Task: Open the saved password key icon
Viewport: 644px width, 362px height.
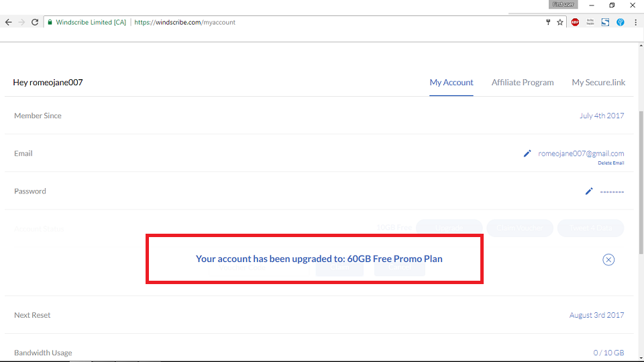Action: [x=548, y=22]
